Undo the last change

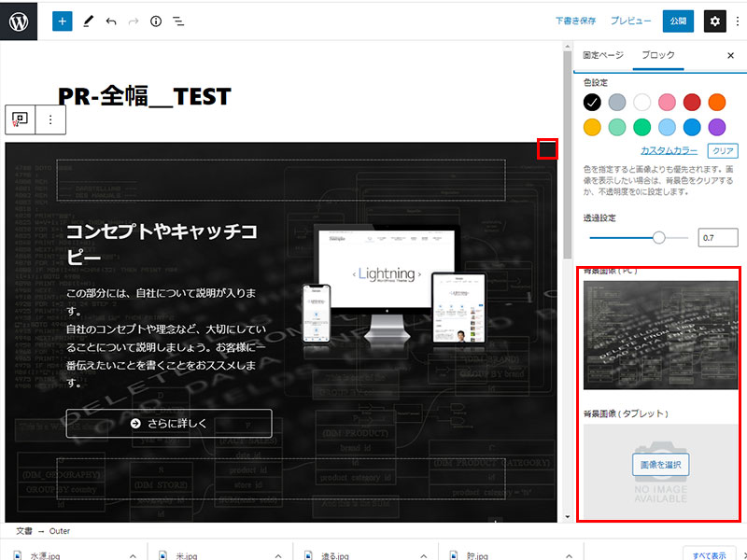point(111,21)
